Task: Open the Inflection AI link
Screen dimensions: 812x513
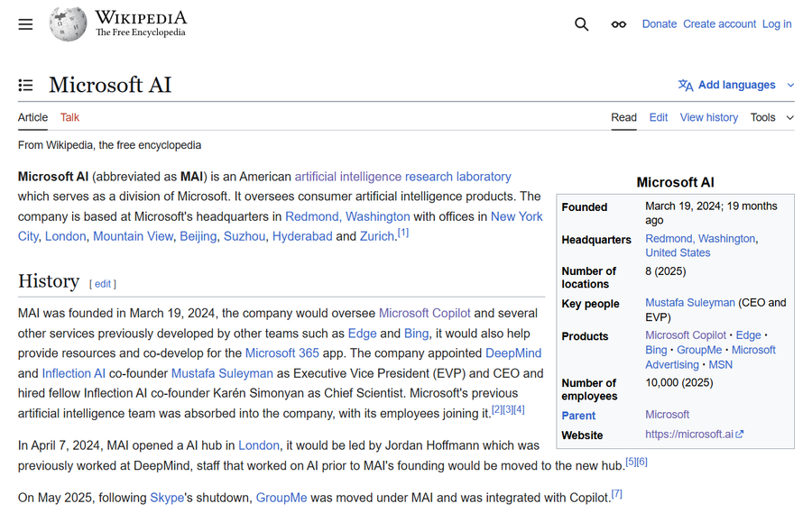Action: pos(74,373)
